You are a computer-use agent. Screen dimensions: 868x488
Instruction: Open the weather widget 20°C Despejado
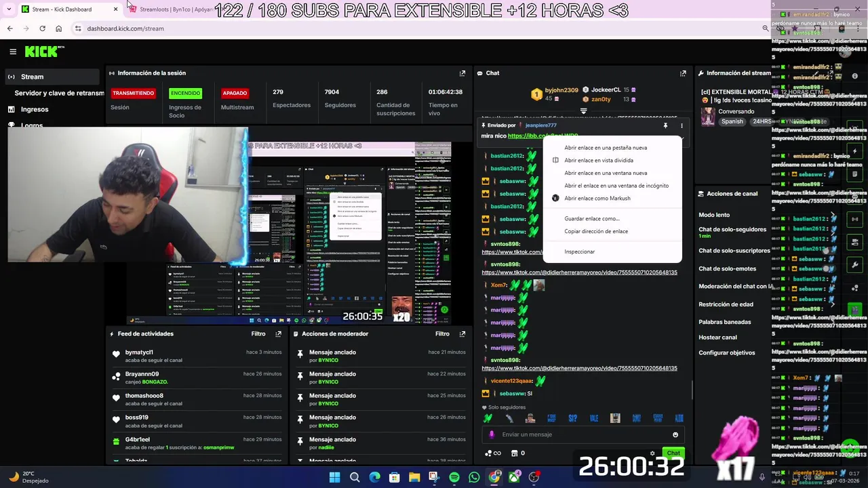tap(28, 477)
